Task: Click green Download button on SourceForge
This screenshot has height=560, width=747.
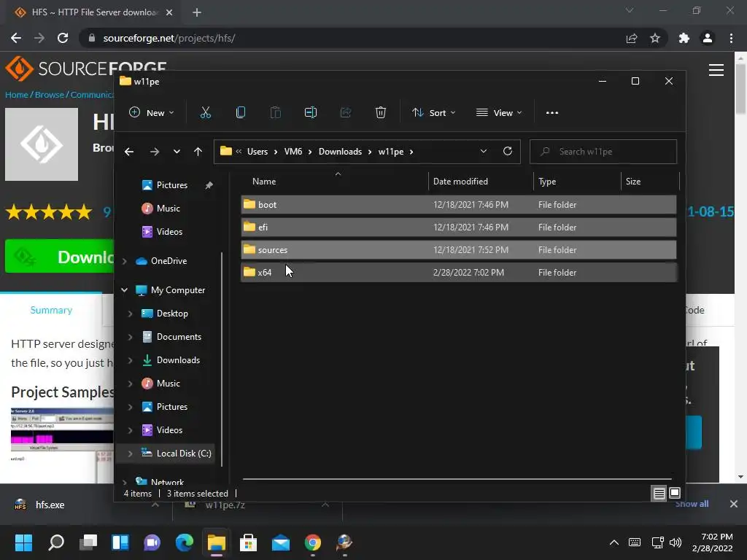Action: [60, 256]
